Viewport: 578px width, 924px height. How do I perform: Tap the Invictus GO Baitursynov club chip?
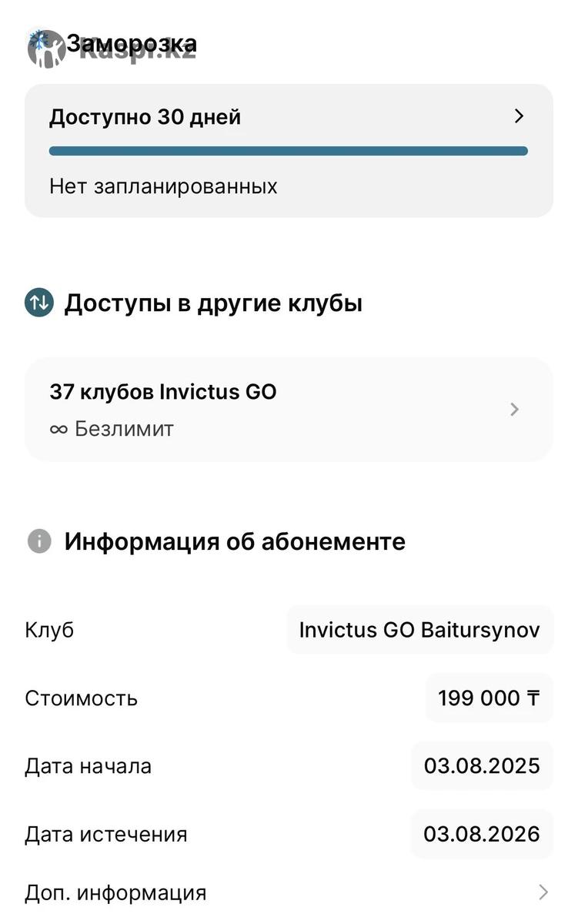pyautogui.click(x=419, y=630)
